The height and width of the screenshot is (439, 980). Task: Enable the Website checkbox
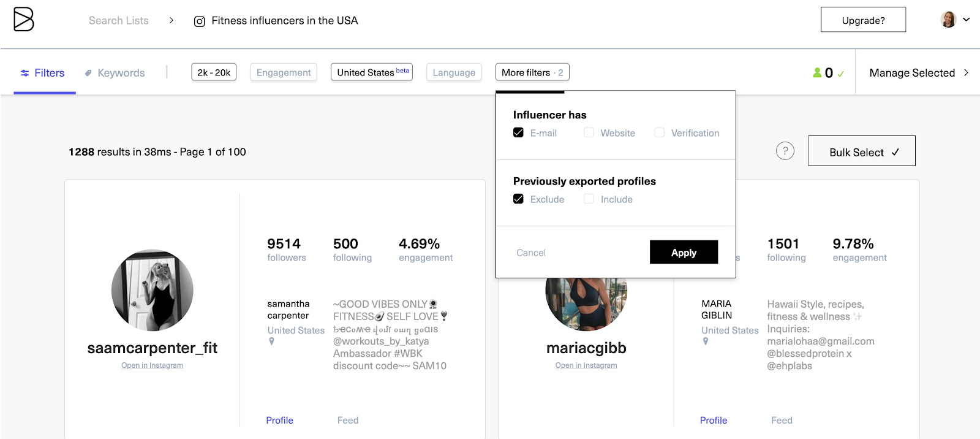[589, 132]
